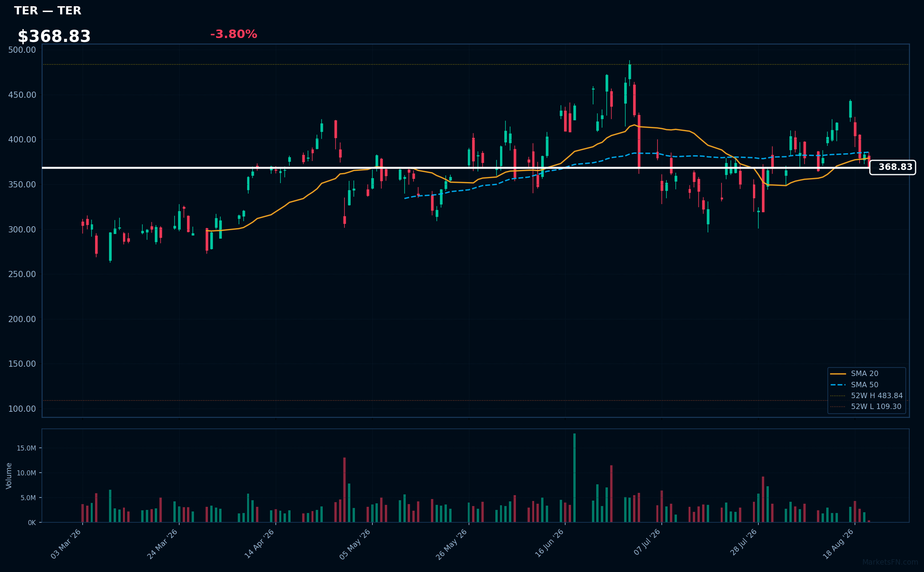Click the "18 Aug '26" date label

838,544
